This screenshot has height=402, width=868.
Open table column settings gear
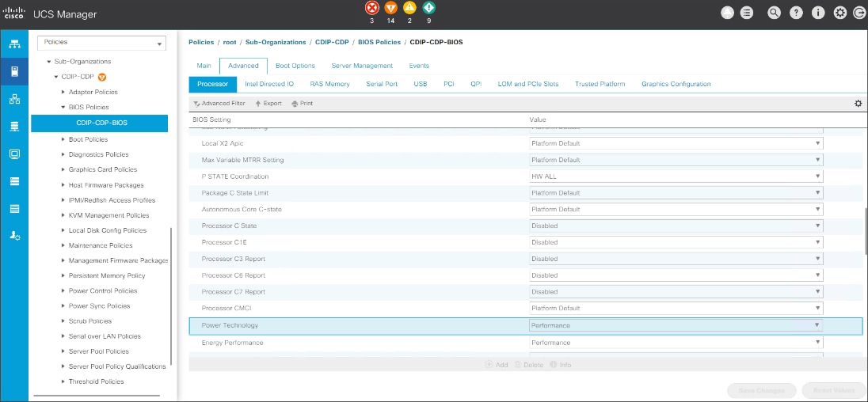coord(858,104)
